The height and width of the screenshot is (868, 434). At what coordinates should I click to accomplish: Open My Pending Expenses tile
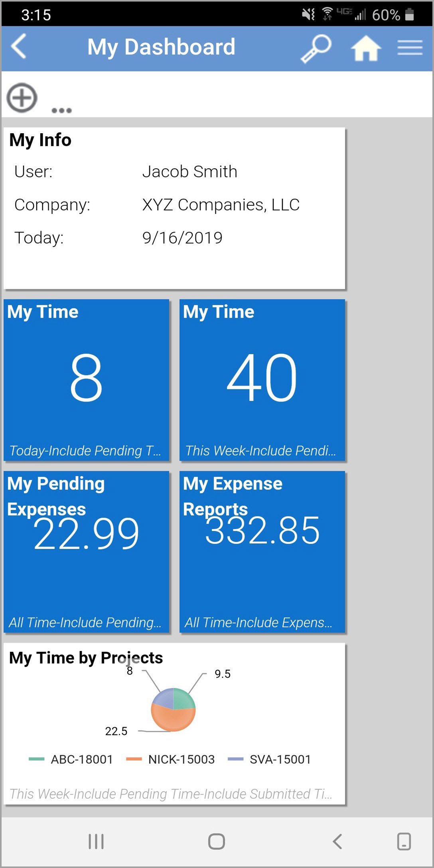tap(87, 552)
